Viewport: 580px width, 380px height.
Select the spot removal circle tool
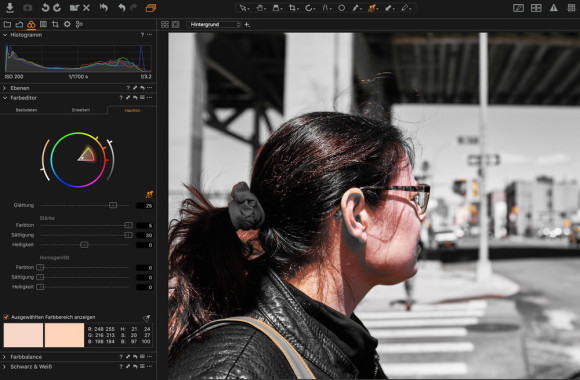point(342,8)
